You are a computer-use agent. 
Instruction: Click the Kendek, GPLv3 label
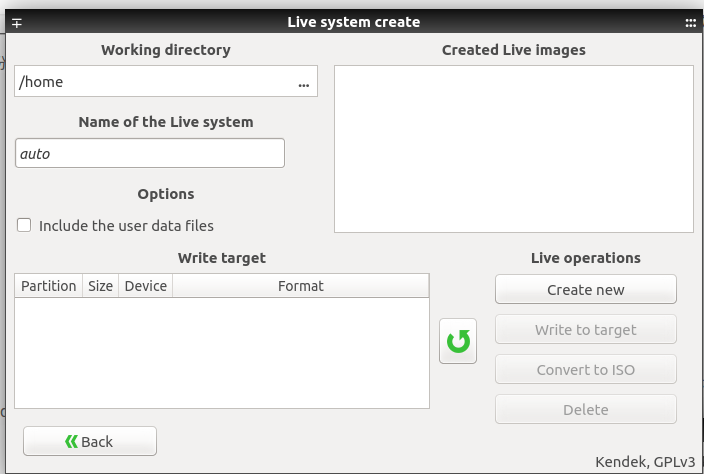click(x=645, y=462)
